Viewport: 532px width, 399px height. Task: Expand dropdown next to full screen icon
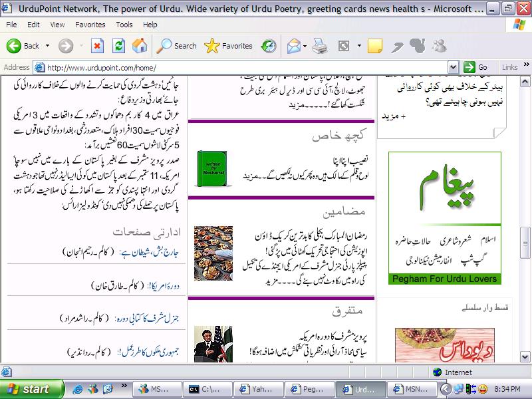(359, 46)
